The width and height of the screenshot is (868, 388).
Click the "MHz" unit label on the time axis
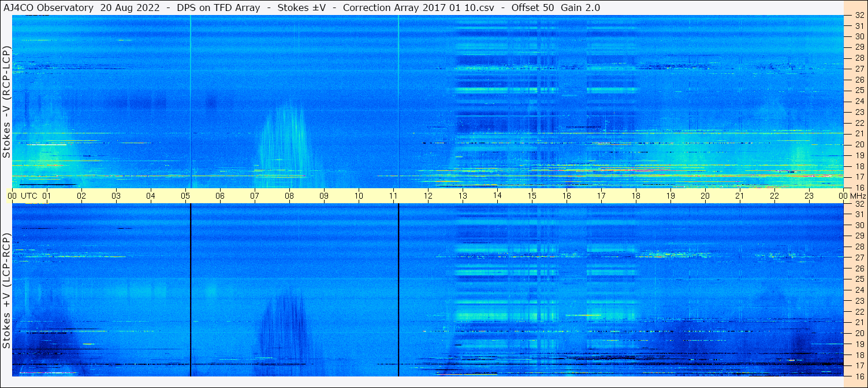pyautogui.click(x=857, y=196)
